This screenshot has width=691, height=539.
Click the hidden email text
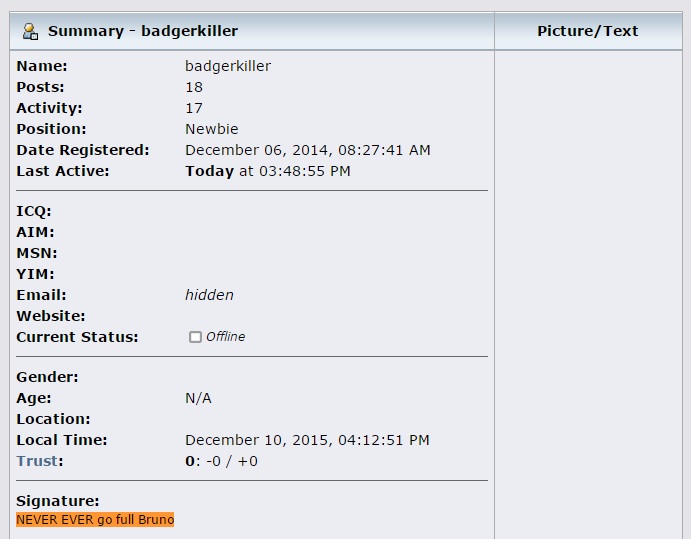209,295
